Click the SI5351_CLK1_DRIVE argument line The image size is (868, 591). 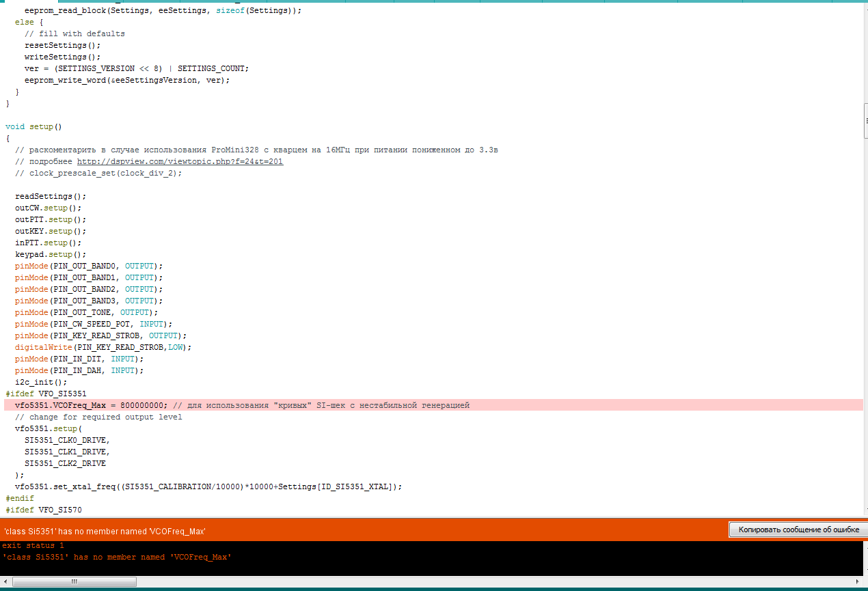pyautogui.click(x=67, y=452)
